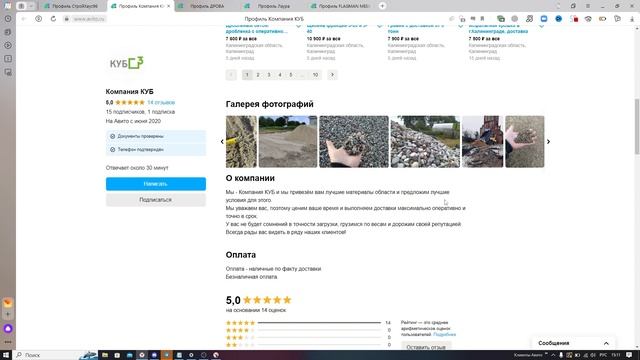Open the browser hamburger menu
Viewport: 640px width, 360px height.
click(588, 6)
